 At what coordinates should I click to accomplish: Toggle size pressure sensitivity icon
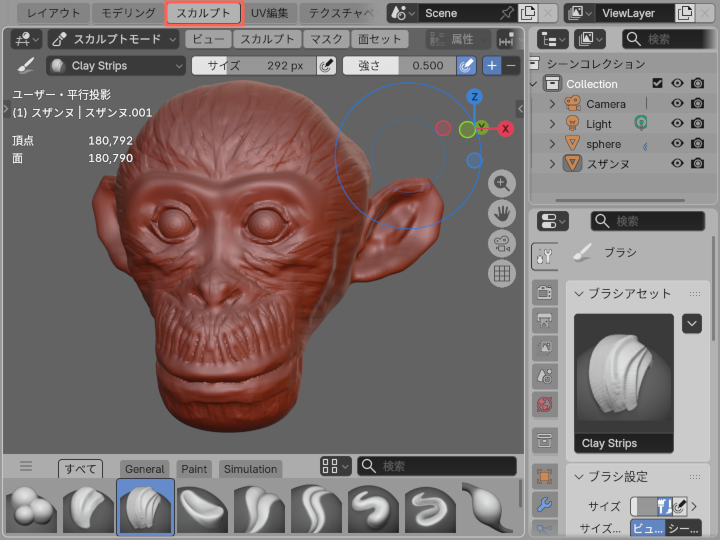pos(326,66)
